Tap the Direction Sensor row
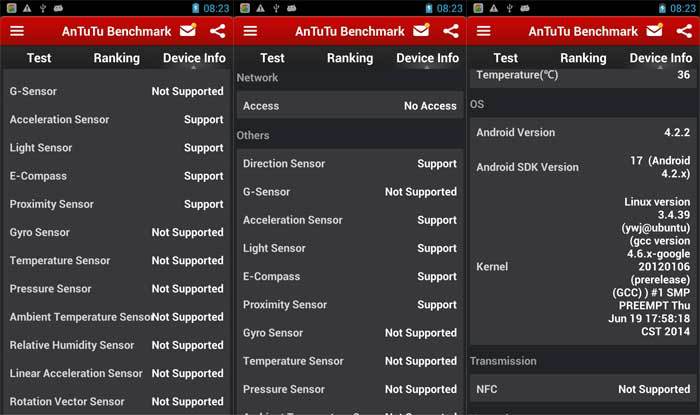 click(349, 163)
